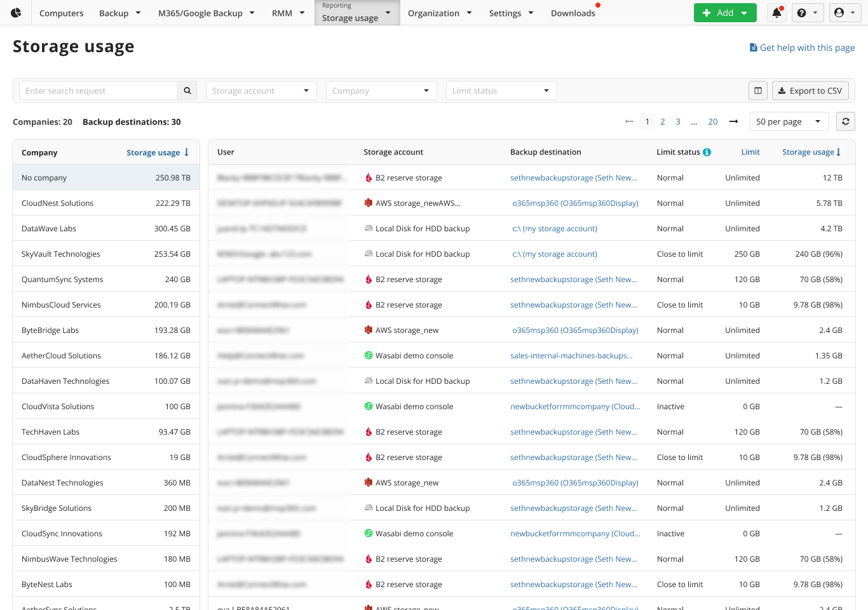Click the Limit status info icon
Screen dimensions: 868x610
coord(706,152)
